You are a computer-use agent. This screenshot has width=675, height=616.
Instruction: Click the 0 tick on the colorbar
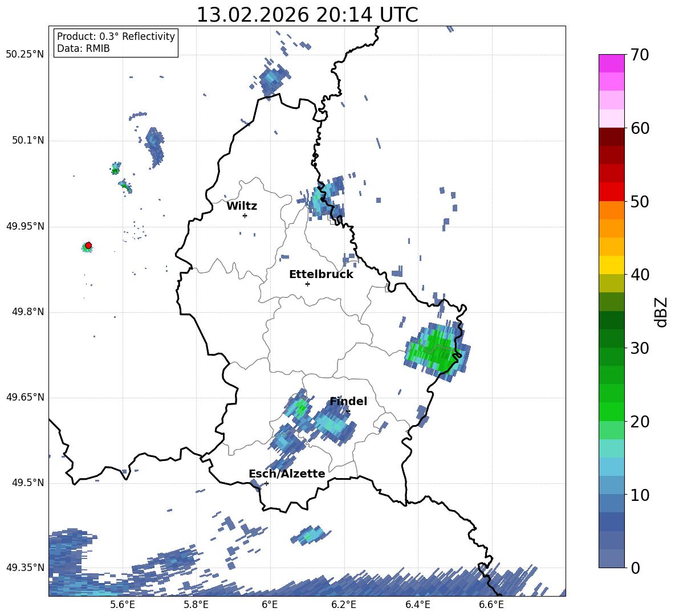635,568
